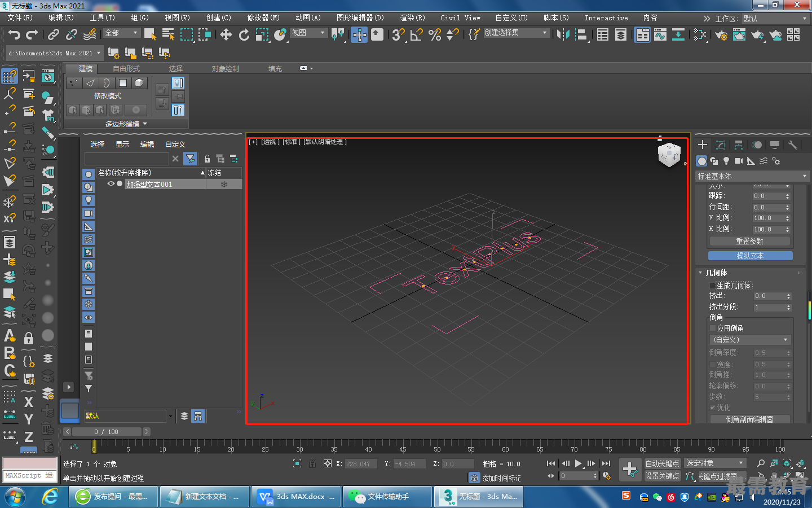The height and width of the screenshot is (508, 812).
Task: Click the Redo arrow in main toolbar
Action: click(32, 34)
